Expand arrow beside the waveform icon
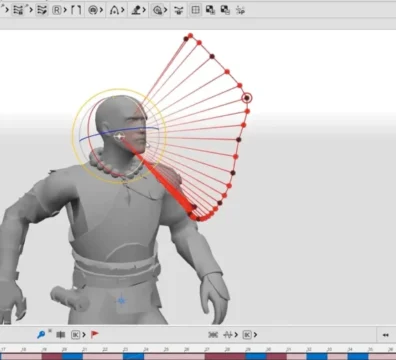This screenshot has width=396, height=360. 236,335
